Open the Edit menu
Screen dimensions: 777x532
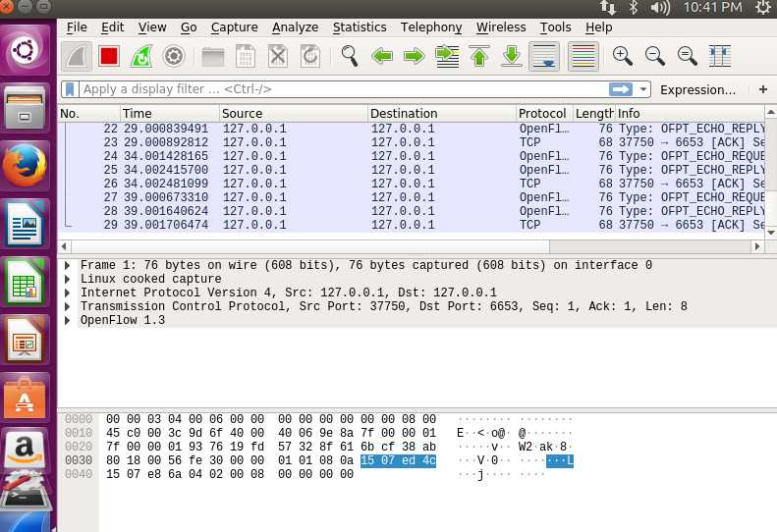click(x=113, y=27)
